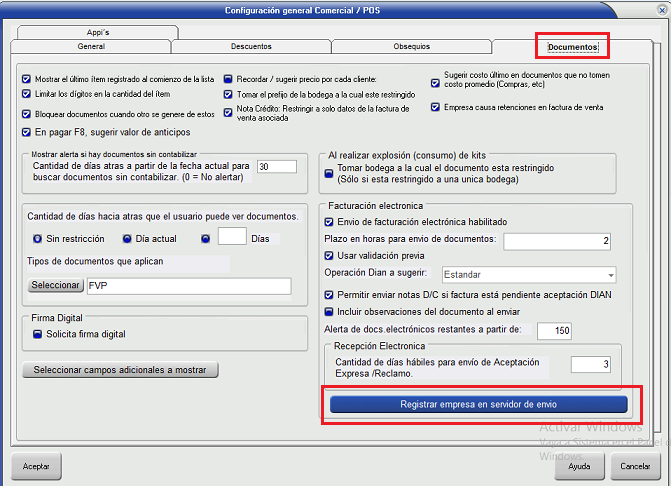Enable 'Tomar bodega a la cual el documento' checkbox
This screenshot has height=486, width=671.
(x=329, y=174)
